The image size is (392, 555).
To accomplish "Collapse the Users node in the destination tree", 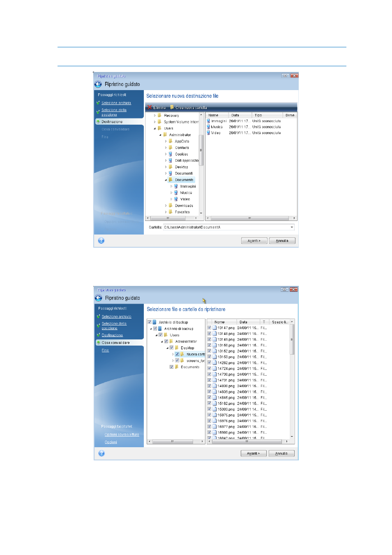I will click(155, 128).
